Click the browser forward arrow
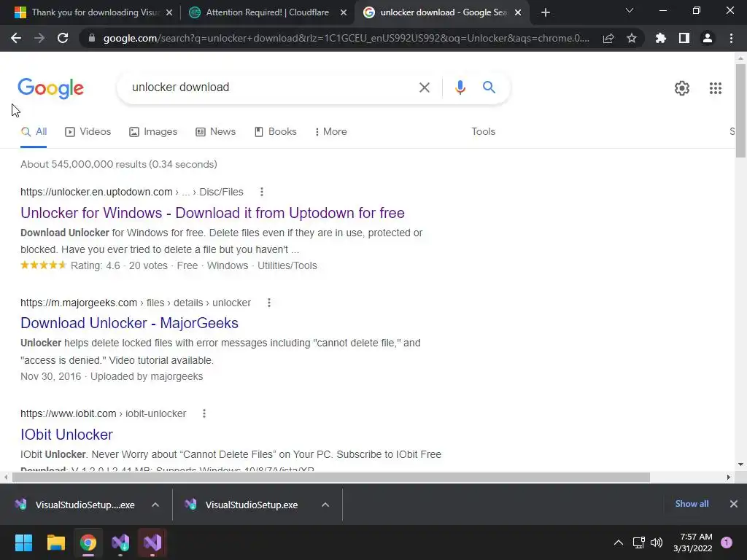 pos(39,38)
